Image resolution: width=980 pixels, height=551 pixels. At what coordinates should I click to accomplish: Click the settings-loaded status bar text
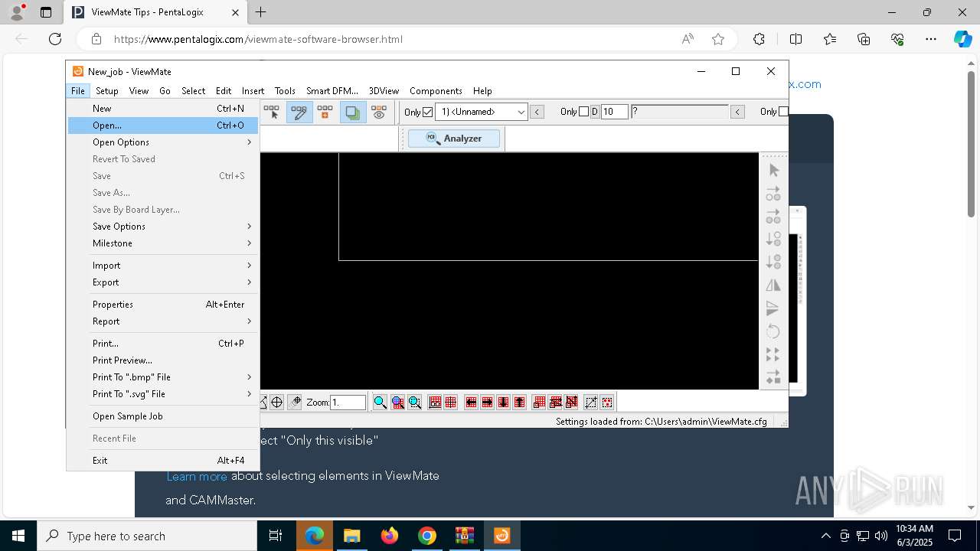click(x=661, y=421)
